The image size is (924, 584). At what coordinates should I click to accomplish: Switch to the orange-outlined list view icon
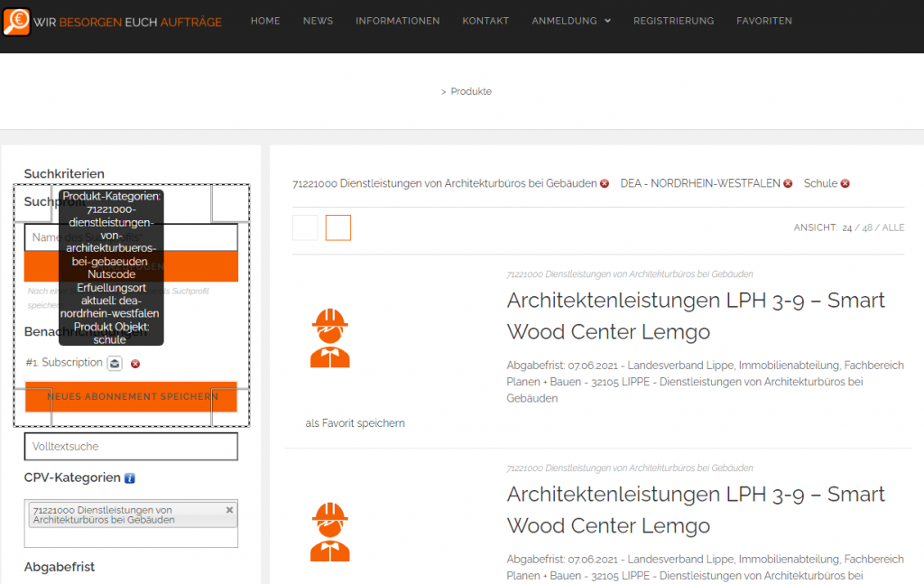(338, 227)
